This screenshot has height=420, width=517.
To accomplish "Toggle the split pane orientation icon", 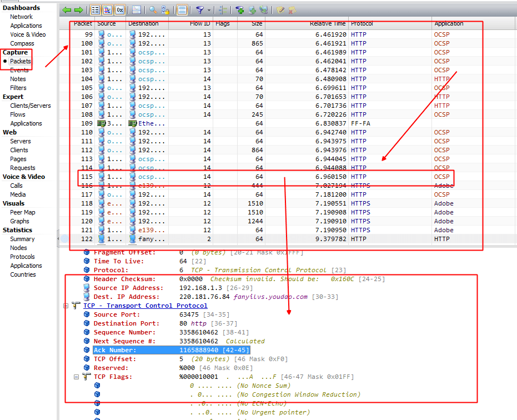I will coord(182,10).
